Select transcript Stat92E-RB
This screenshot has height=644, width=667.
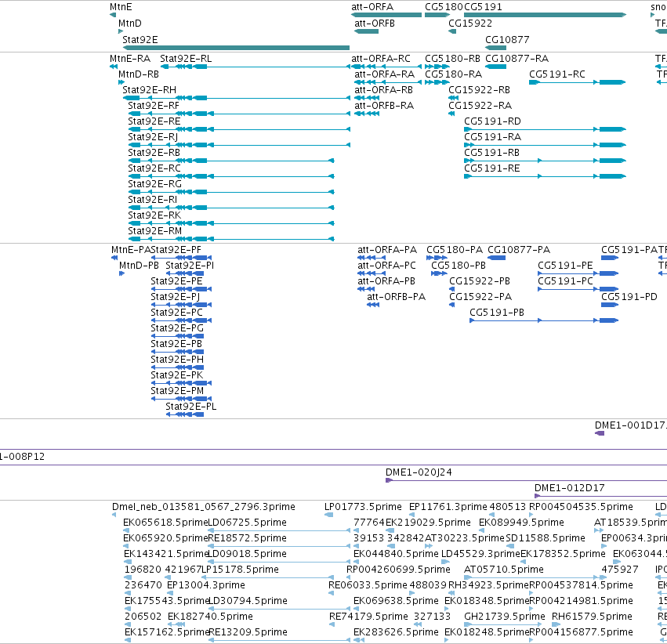[x=231, y=161]
